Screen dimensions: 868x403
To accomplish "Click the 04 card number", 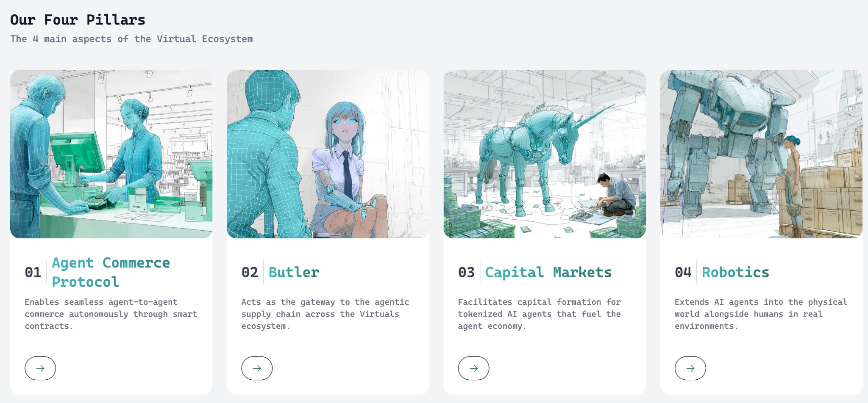I will [683, 272].
